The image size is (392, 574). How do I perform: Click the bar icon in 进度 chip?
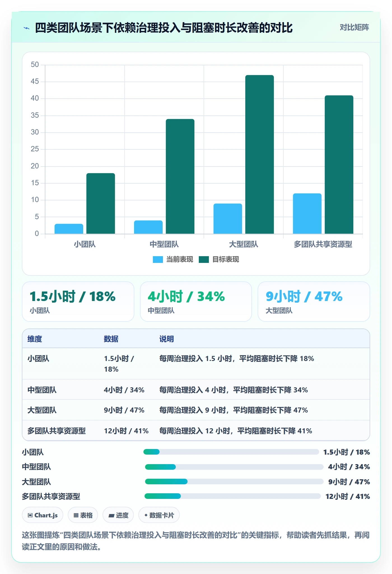click(111, 516)
